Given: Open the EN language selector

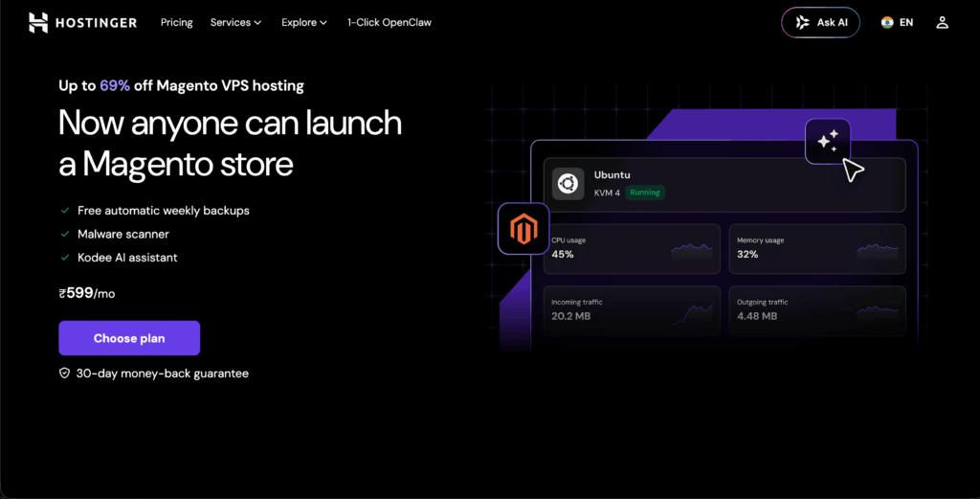Looking at the screenshot, I should [898, 23].
